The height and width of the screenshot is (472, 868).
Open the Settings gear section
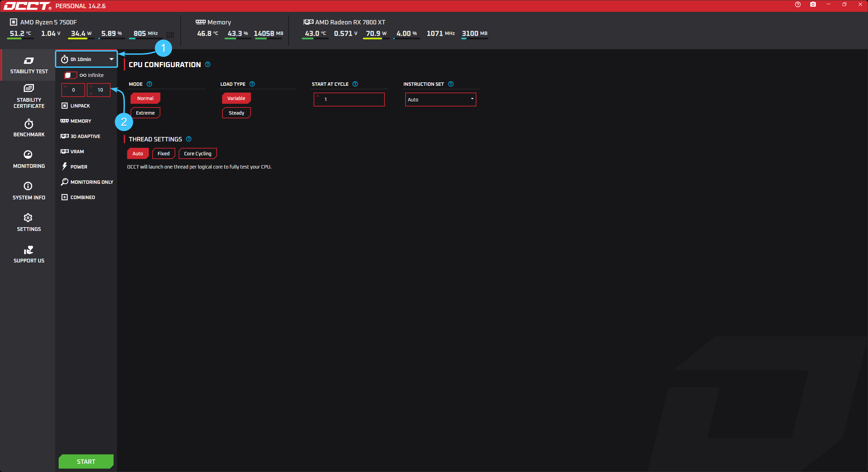click(x=28, y=222)
